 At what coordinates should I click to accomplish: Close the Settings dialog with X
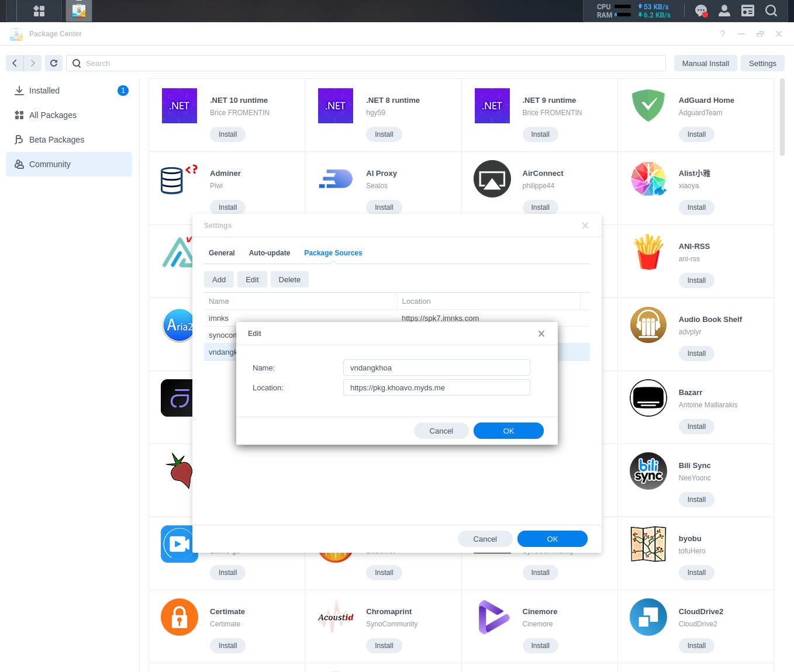(585, 226)
